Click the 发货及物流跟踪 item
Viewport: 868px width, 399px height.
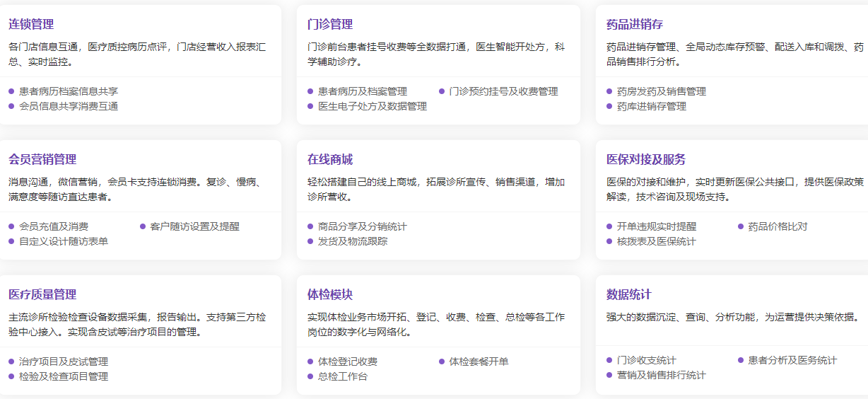[x=353, y=241]
